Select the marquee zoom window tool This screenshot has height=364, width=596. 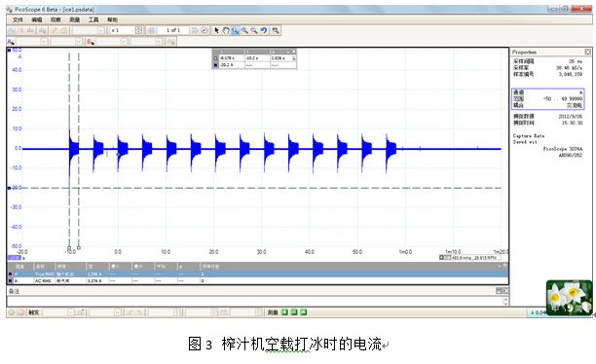235,30
